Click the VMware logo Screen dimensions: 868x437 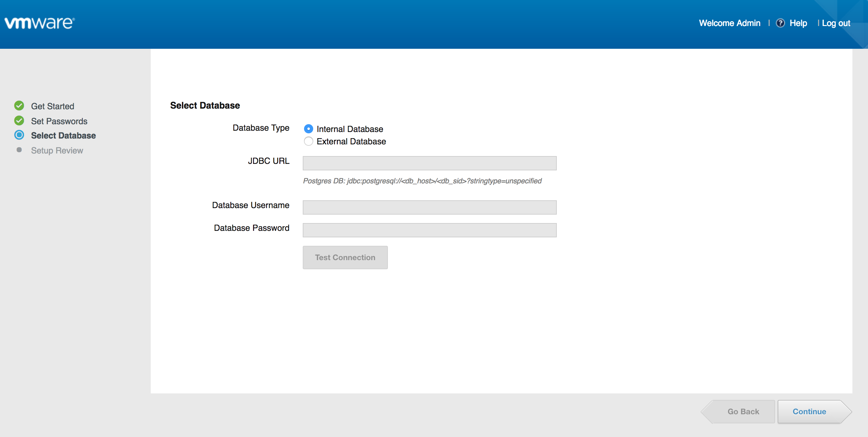click(x=39, y=23)
